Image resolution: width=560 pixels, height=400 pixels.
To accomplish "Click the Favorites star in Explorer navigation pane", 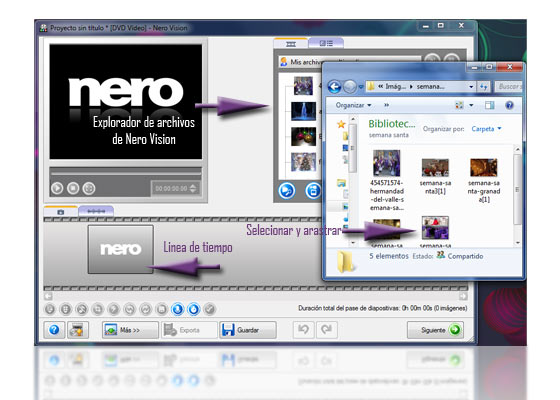I will click(341, 124).
